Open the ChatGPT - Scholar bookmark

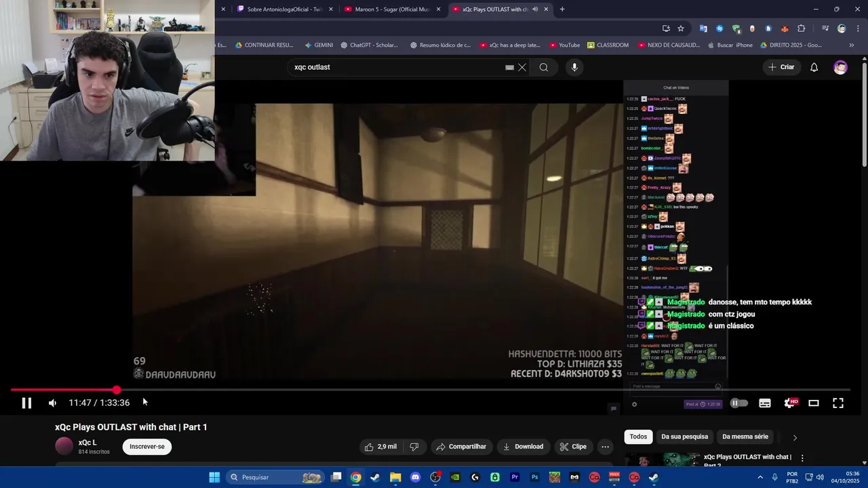(369, 45)
